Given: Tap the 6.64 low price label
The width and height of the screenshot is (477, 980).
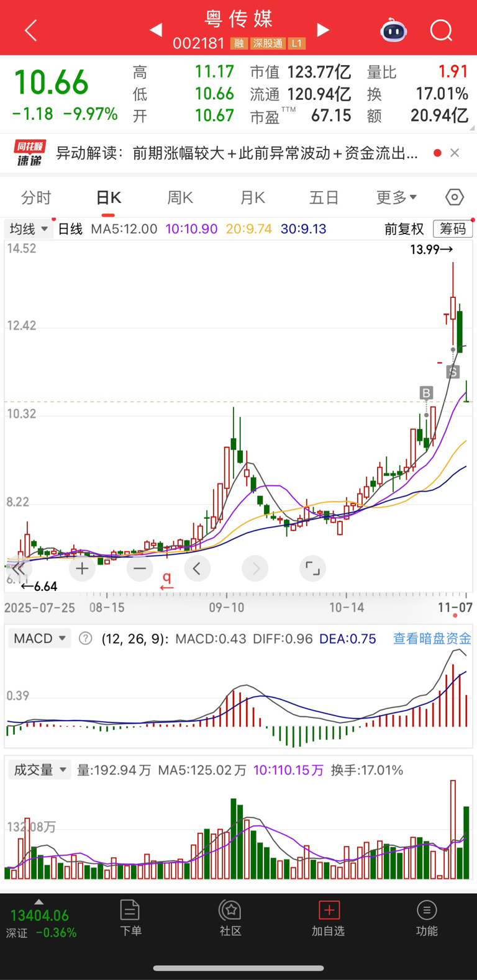Looking at the screenshot, I should (x=39, y=587).
